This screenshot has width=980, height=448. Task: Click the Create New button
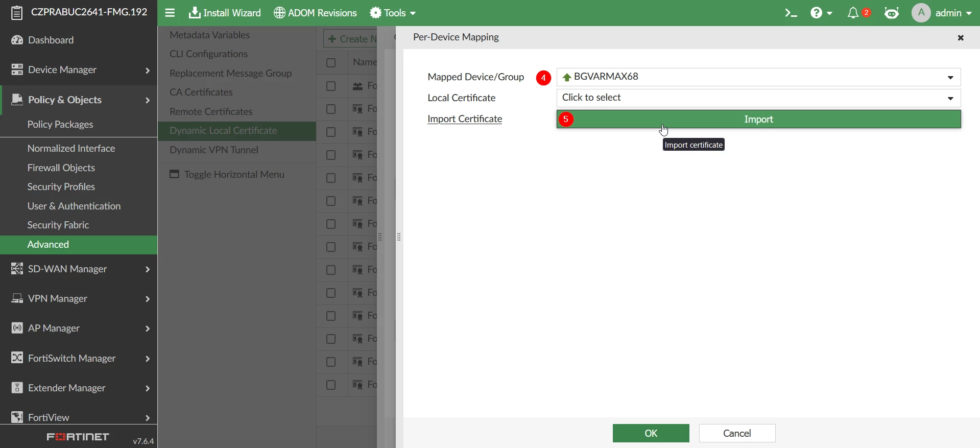click(x=351, y=39)
